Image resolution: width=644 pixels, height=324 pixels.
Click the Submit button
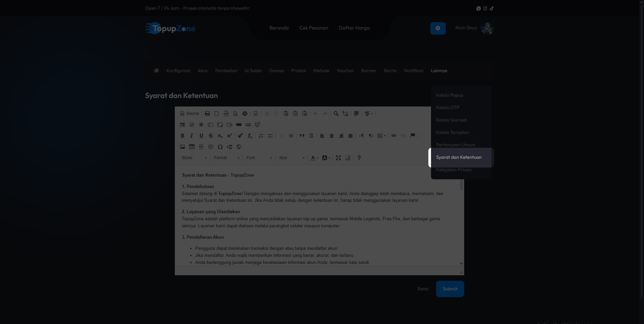pos(450,289)
